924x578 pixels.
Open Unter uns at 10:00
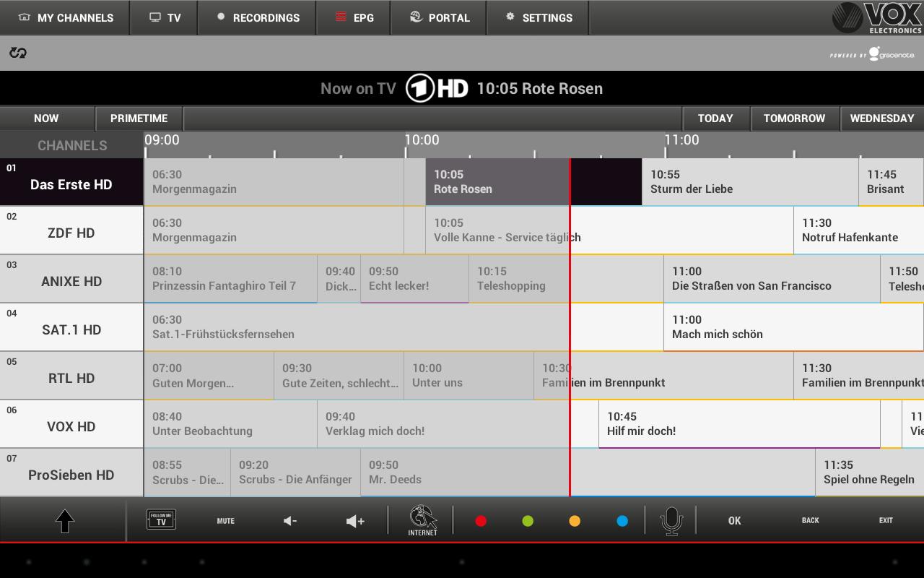pos(468,376)
